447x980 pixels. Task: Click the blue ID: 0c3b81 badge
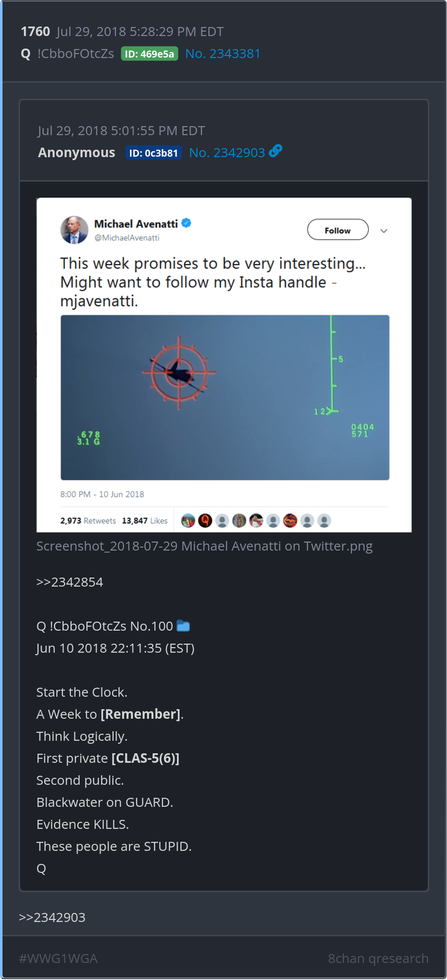[x=153, y=153]
